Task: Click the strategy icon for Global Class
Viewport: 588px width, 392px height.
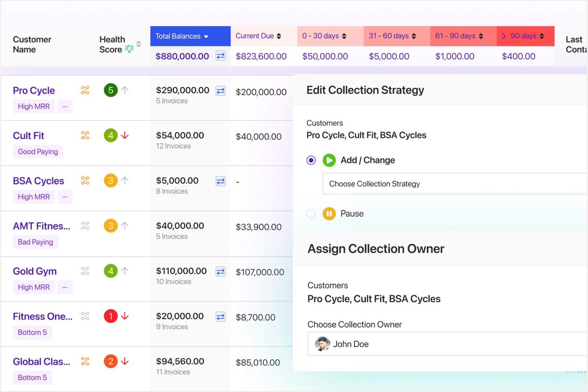Action: tap(85, 361)
